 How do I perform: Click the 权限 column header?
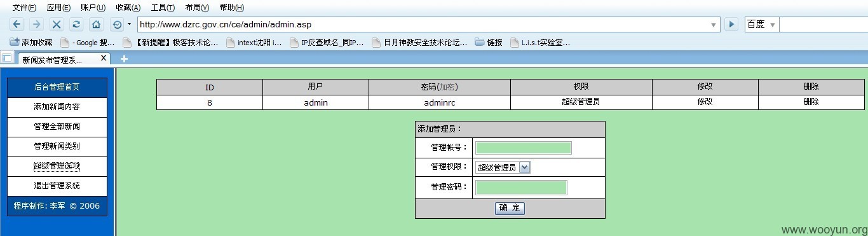pos(581,87)
